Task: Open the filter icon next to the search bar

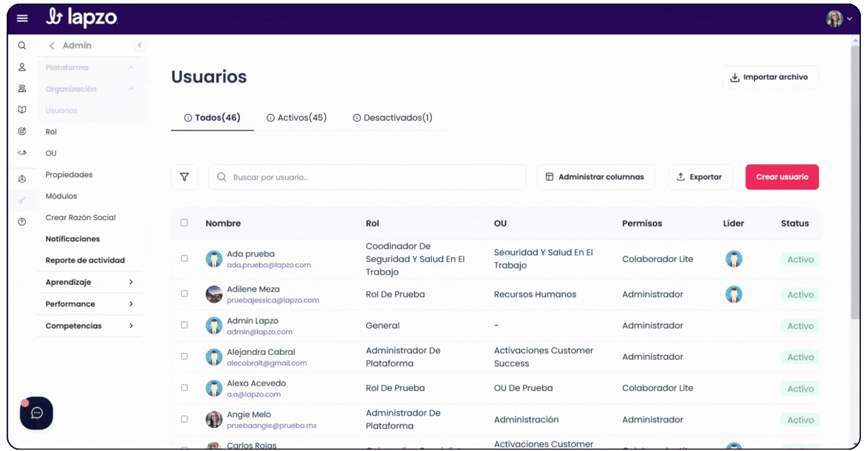Action: pos(184,177)
